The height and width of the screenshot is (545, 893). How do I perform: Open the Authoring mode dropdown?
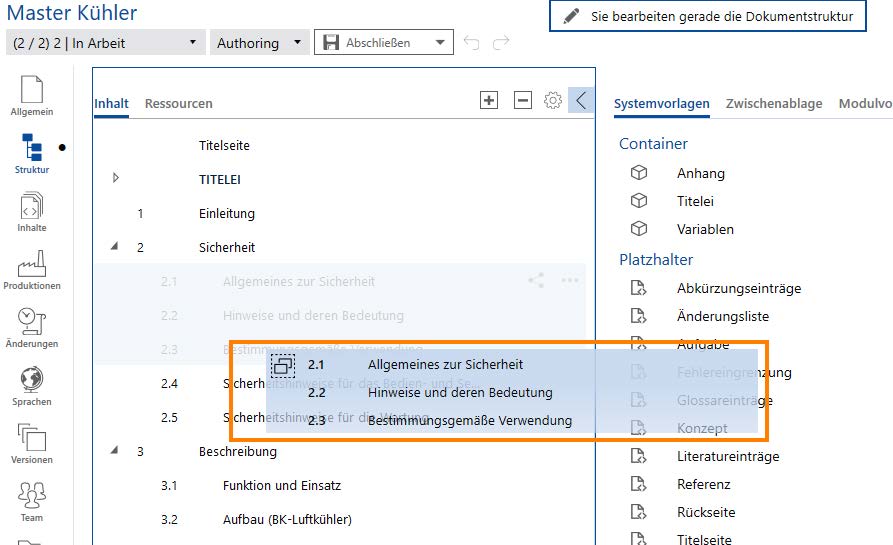[259, 43]
